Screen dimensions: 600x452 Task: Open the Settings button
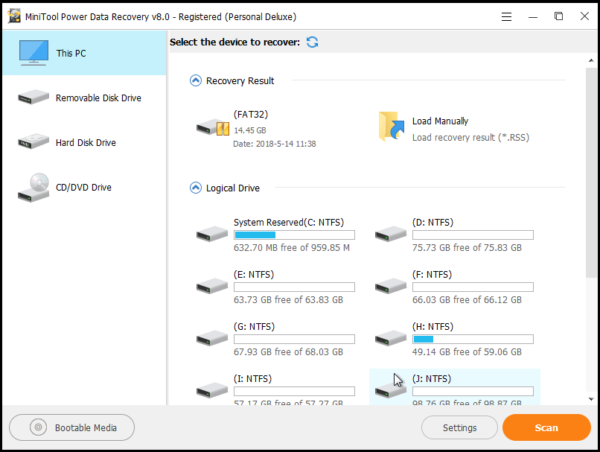pyautogui.click(x=459, y=428)
